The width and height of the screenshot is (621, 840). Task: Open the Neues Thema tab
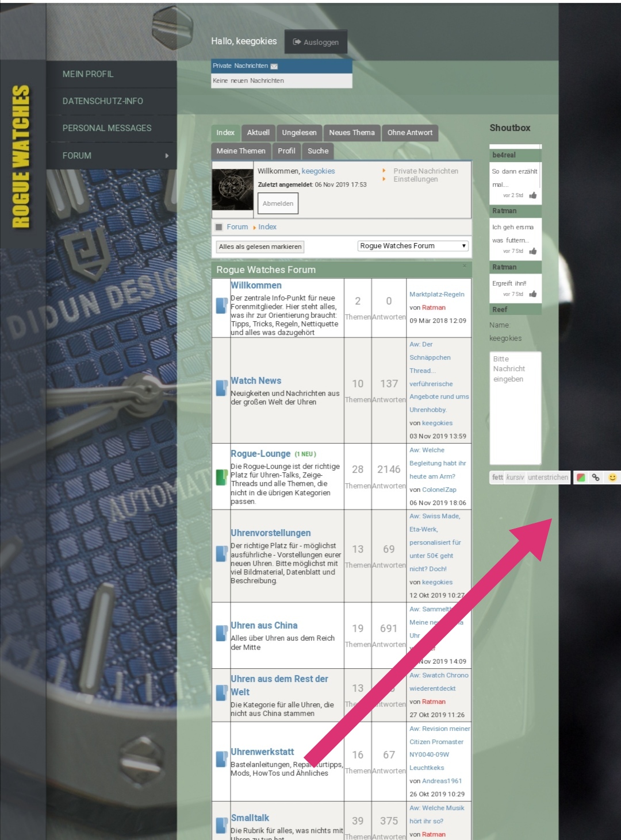351,133
